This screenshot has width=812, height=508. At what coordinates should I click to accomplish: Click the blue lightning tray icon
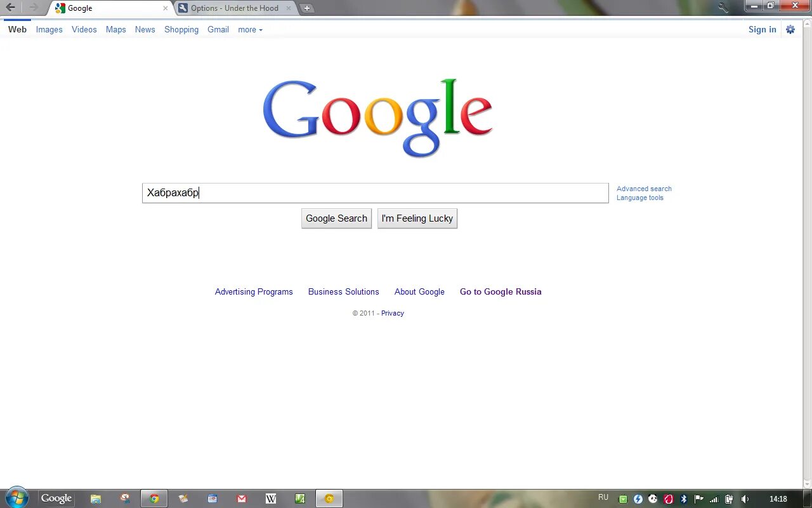638,499
